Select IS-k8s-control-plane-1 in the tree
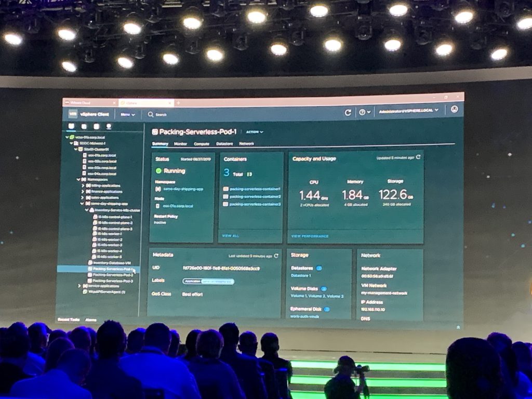The width and height of the screenshot is (532, 399). click(113, 217)
